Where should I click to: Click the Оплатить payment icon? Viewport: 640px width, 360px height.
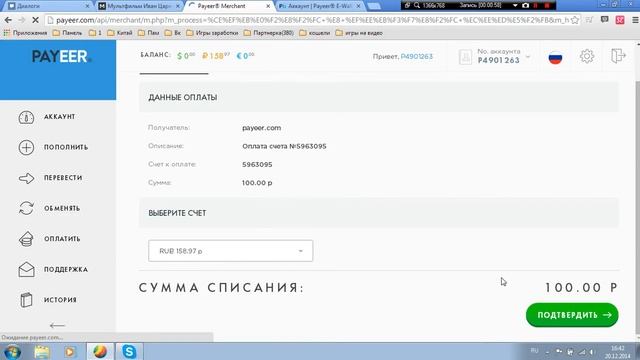tap(26, 239)
